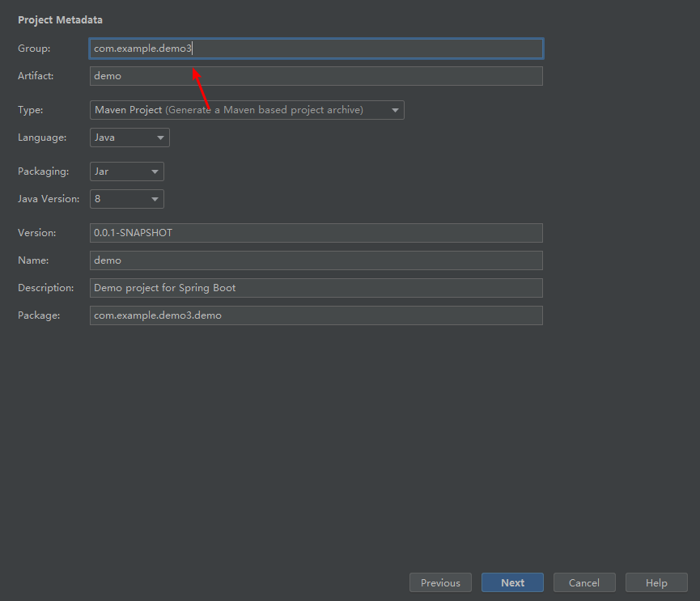Click the 'Packaging:' label

pyautogui.click(x=43, y=171)
